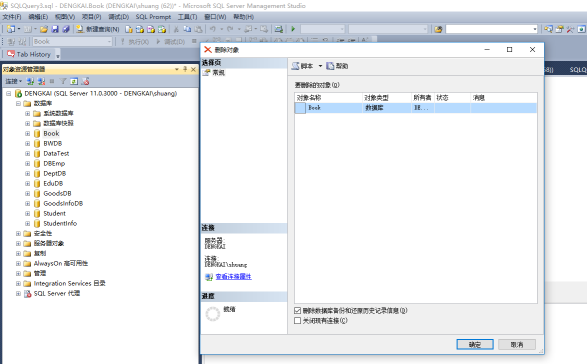587x364 pixels.
Task: Click the green Start debugging arrow icon
Action: pos(293,29)
